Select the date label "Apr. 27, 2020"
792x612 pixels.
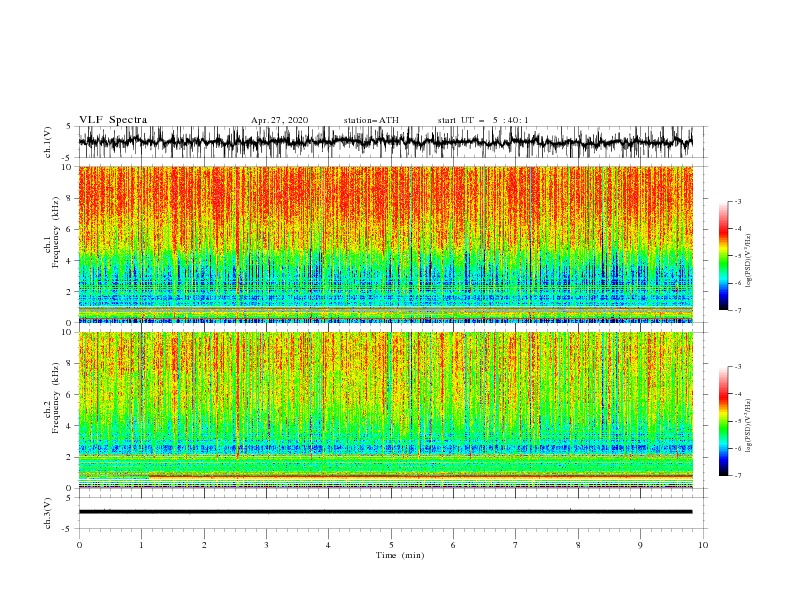point(279,120)
